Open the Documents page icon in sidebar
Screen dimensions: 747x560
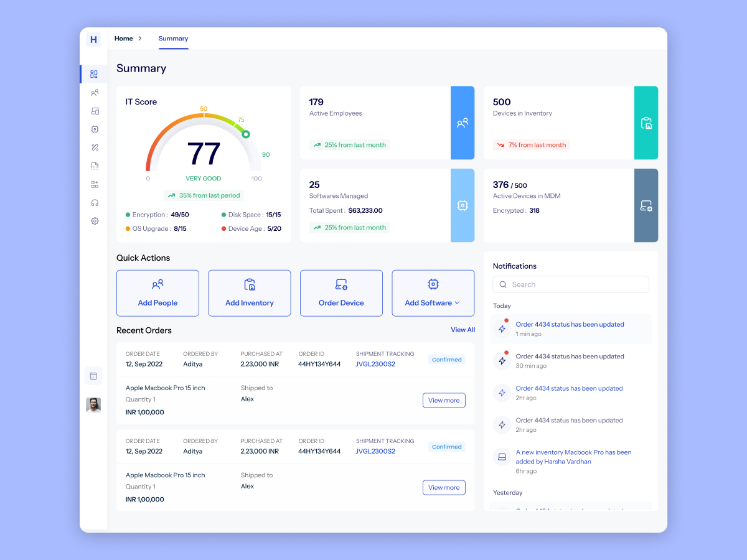pos(94,166)
